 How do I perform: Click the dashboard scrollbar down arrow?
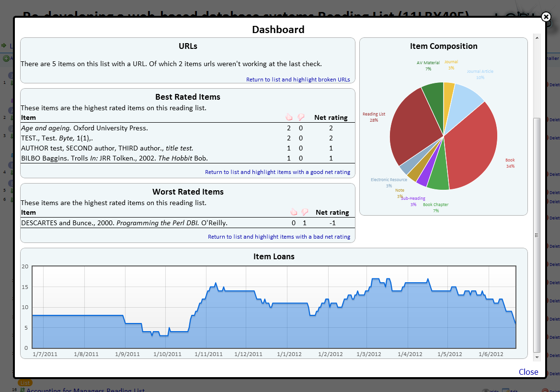coord(537,357)
